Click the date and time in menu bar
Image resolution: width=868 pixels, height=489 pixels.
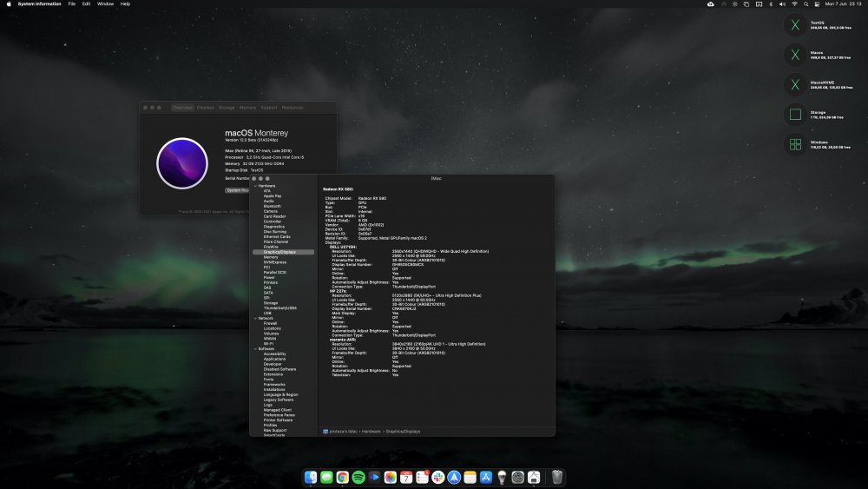(843, 3)
